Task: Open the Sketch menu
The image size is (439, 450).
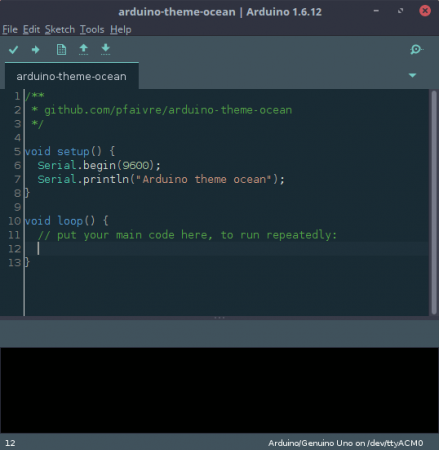Action: 60,30
